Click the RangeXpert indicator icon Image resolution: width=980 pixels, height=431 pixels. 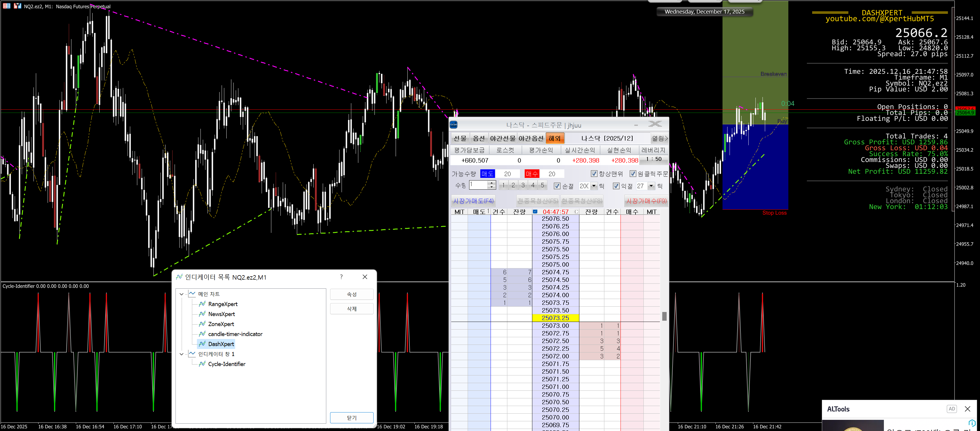(202, 304)
